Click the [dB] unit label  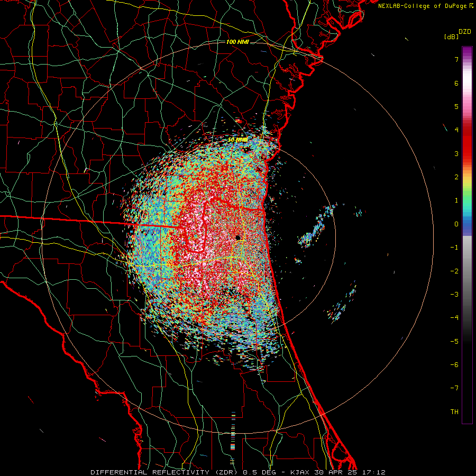pyautogui.click(x=451, y=36)
